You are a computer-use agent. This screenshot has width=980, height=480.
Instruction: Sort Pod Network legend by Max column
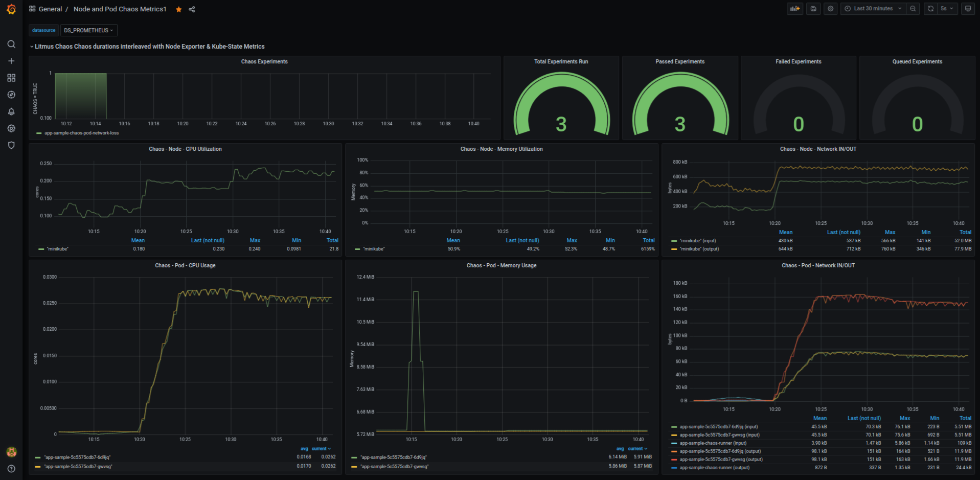[905, 418]
